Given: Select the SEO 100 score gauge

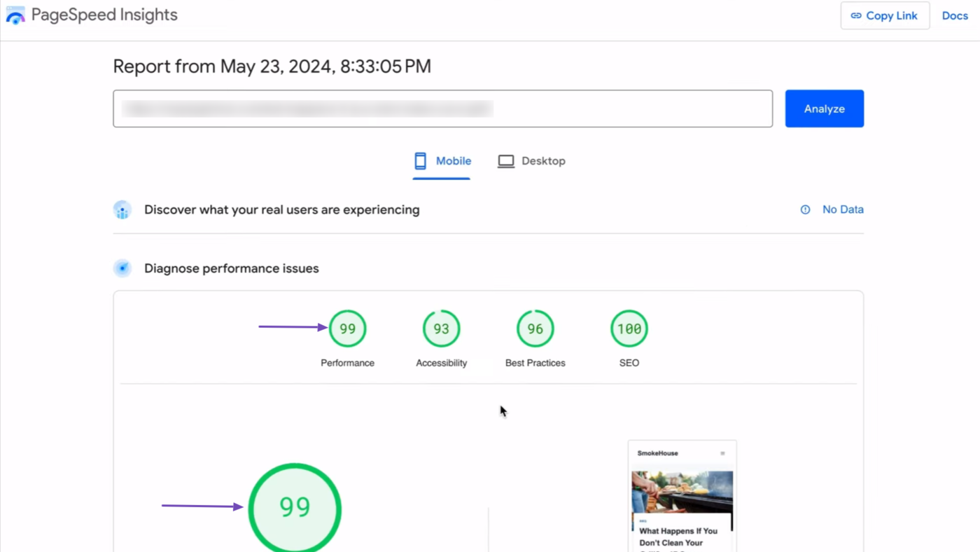Looking at the screenshot, I should coord(629,329).
